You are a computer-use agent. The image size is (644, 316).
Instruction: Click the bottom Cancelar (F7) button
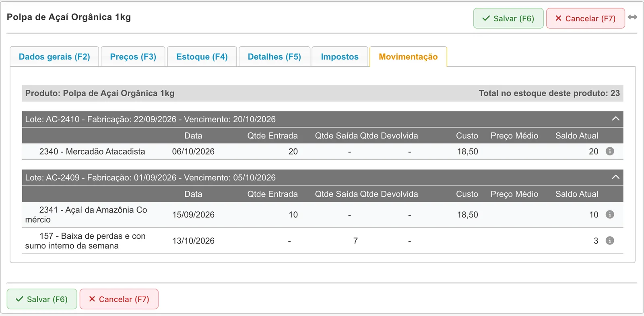[119, 299]
